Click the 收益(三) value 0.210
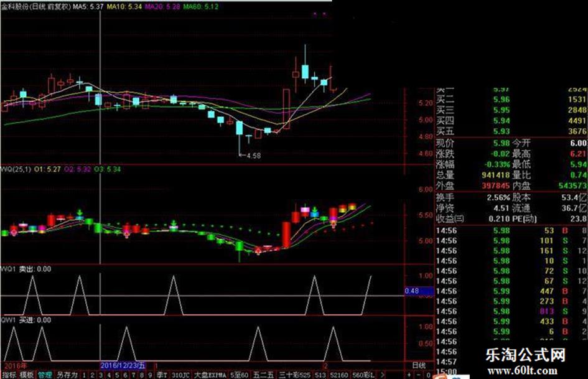The image size is (588, 379). pyautogui.click(x=500, y=219)
